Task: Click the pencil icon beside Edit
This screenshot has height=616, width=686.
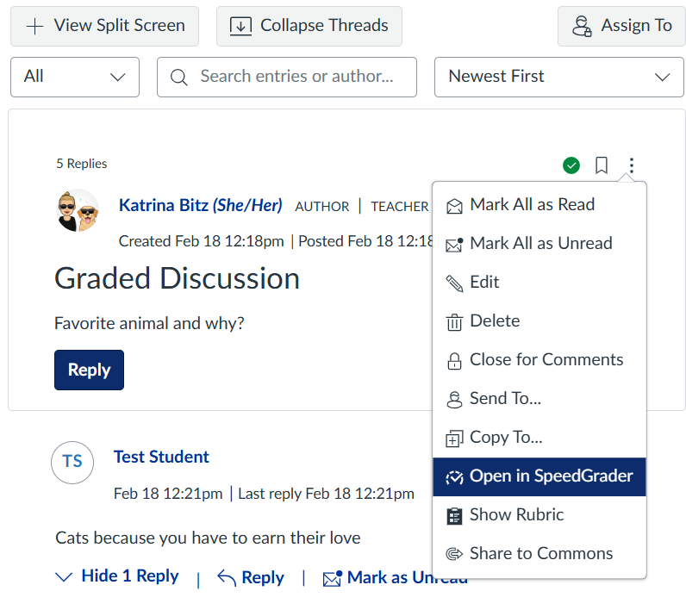Action: point(453,283)
